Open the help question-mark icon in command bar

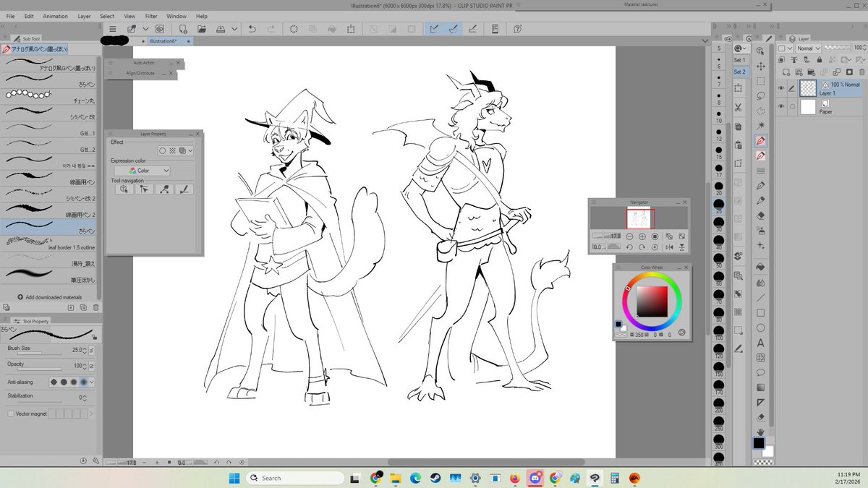point(518,29)
